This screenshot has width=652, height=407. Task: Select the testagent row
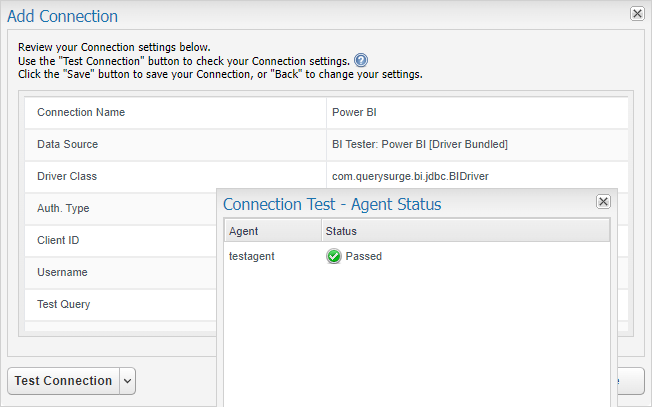(x=417, y=256)
